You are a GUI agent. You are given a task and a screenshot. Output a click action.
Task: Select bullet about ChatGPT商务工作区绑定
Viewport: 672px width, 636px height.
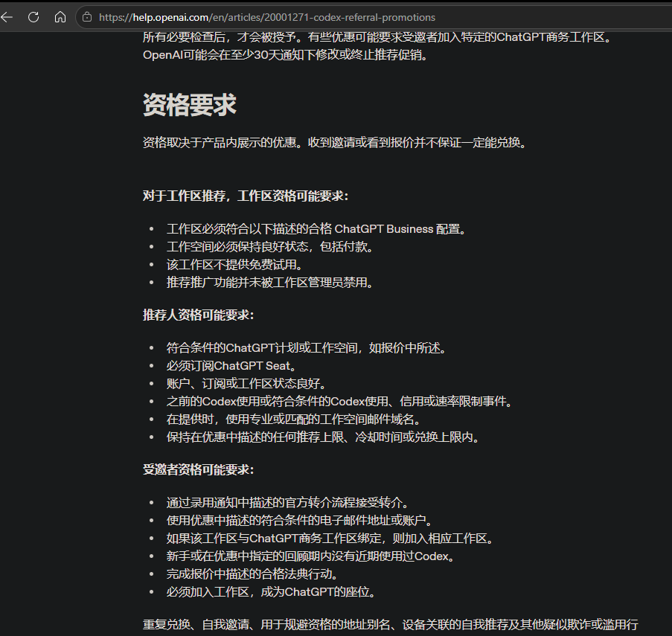[x=330, y=539]
